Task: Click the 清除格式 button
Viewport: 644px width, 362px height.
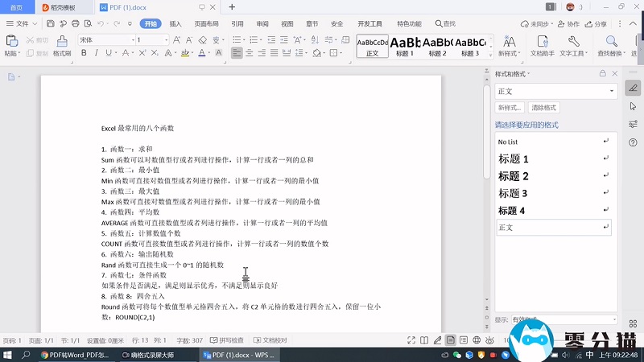Action: click(x=543, y=108)
